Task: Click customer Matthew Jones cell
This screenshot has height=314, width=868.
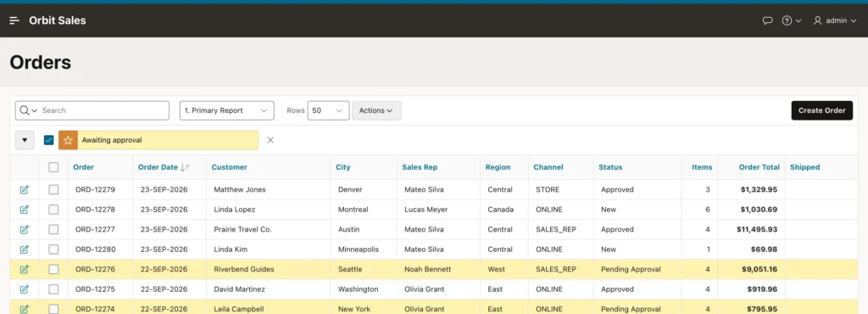Action: click(x=240, y=189)
